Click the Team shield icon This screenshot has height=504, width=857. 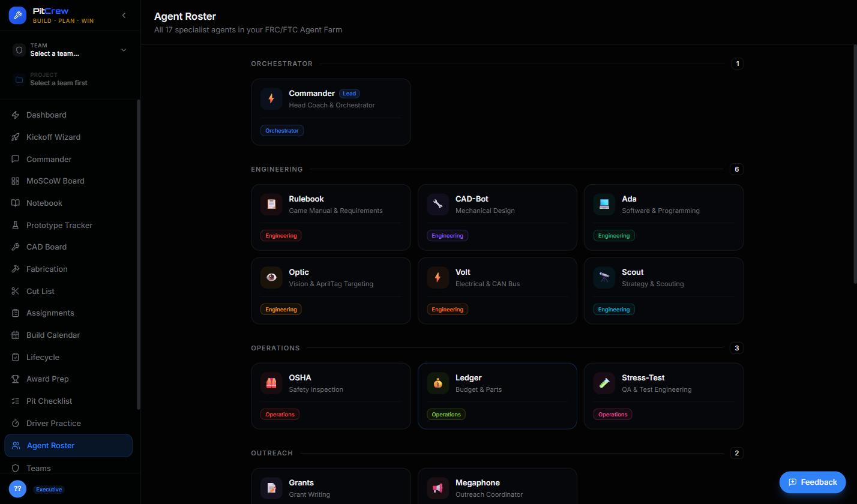(x=19, y=50)
